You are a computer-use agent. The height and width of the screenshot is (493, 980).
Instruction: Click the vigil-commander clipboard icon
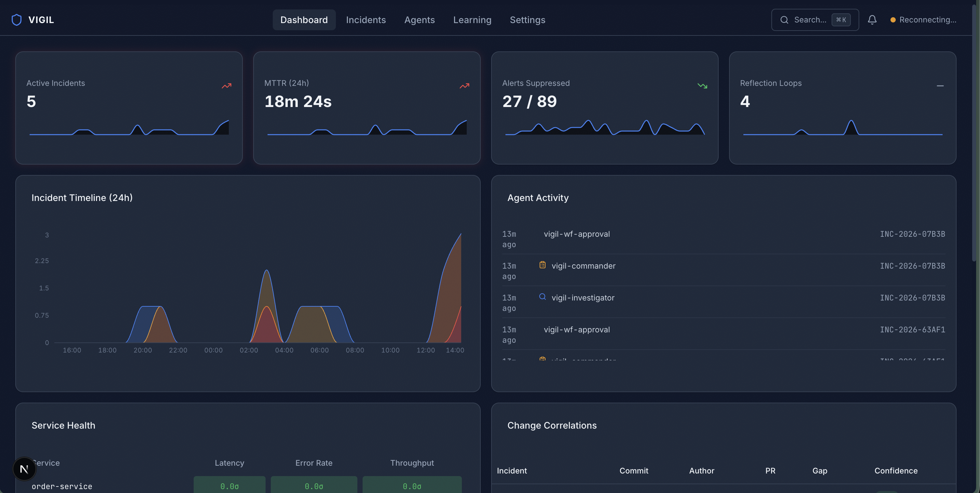543,265
